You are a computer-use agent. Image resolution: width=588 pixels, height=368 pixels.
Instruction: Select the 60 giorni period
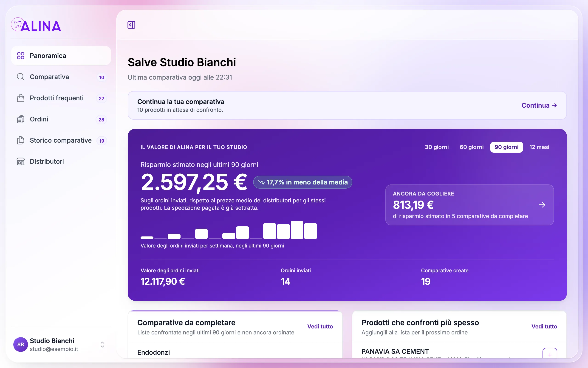[x=471, y=147]
